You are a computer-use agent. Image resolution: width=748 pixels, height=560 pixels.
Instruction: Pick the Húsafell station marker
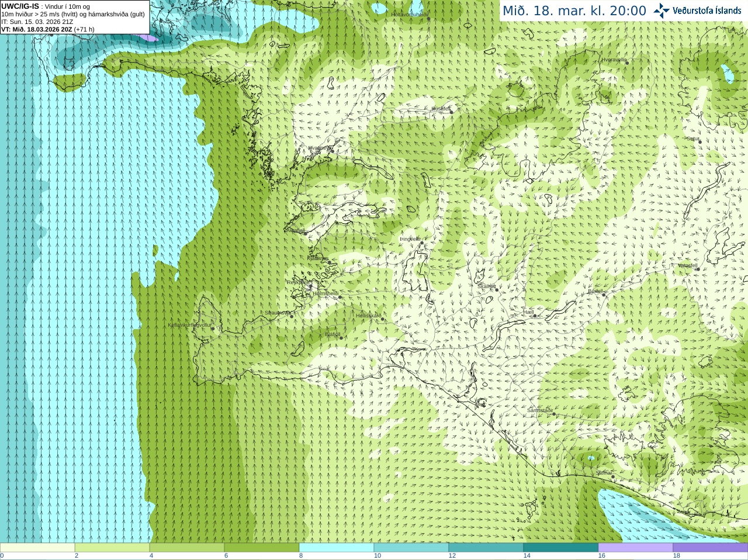[451, 112]
